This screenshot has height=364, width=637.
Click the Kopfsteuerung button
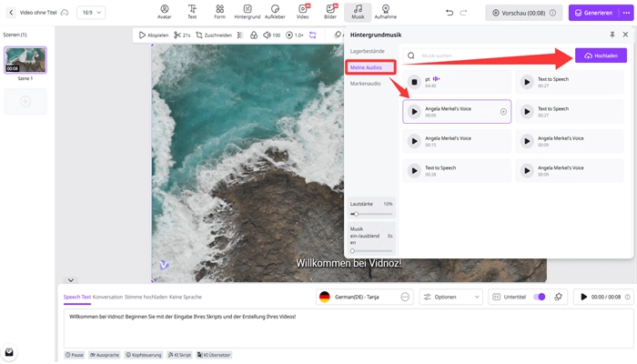pyautogui.click(x=144, y=355)
